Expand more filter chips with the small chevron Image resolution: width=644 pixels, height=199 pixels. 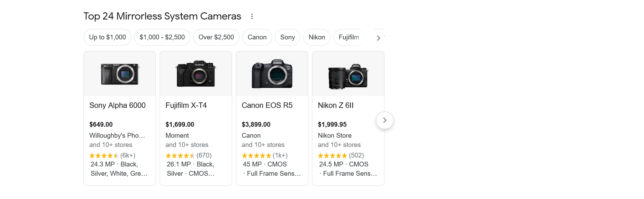coord(378,38)
